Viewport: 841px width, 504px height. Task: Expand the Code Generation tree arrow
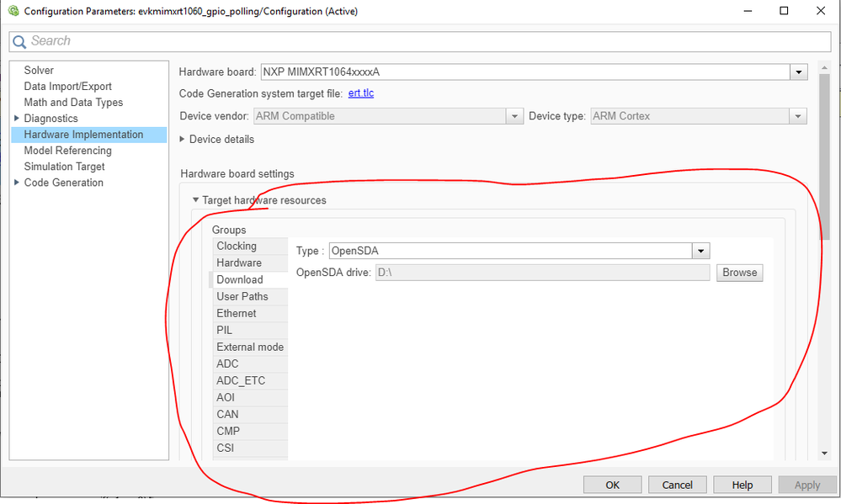pyautogui.click(x=16, y=183)
